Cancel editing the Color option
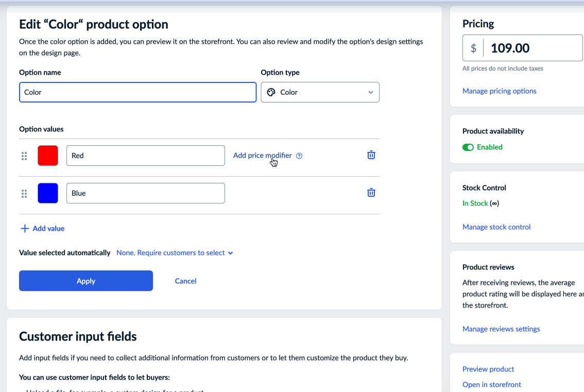The width and height of the screenshot is (584, 392). pyautogui.click(x=185, y=281)
